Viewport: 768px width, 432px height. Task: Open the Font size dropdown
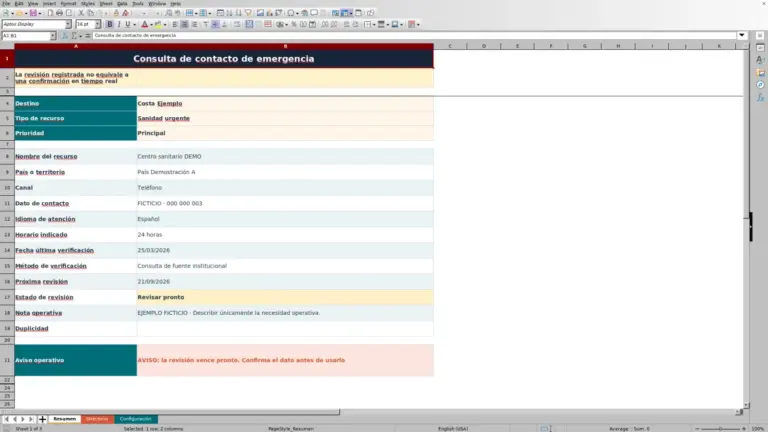[97, 24]
